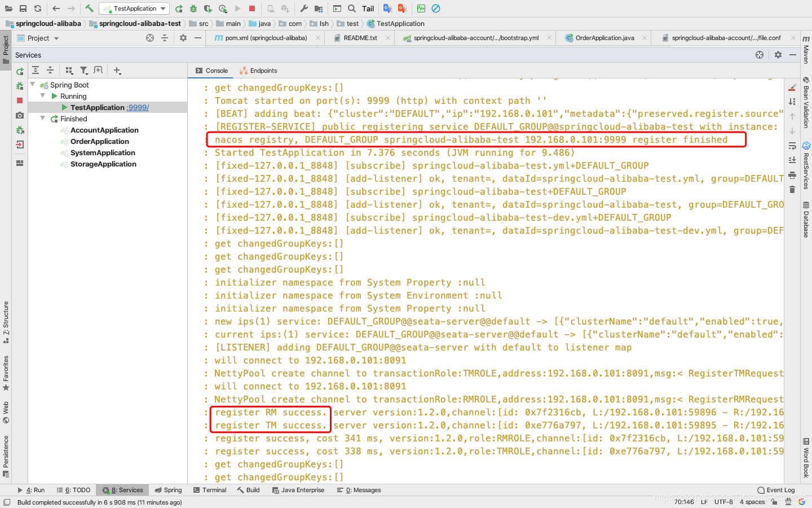Click Collapse All in Services toolbar
This screenshot has height=508, width=812.
point(50,71)
